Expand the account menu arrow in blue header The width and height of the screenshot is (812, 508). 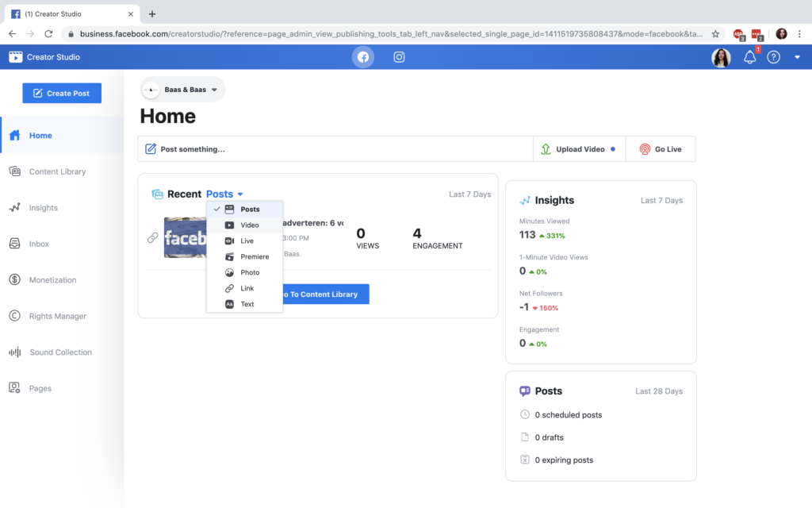[797, 57]
